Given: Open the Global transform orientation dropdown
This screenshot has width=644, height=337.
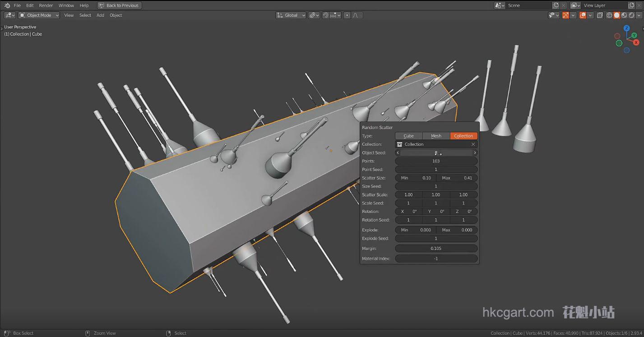Looking at the screenshot, I should pos(291,15).
